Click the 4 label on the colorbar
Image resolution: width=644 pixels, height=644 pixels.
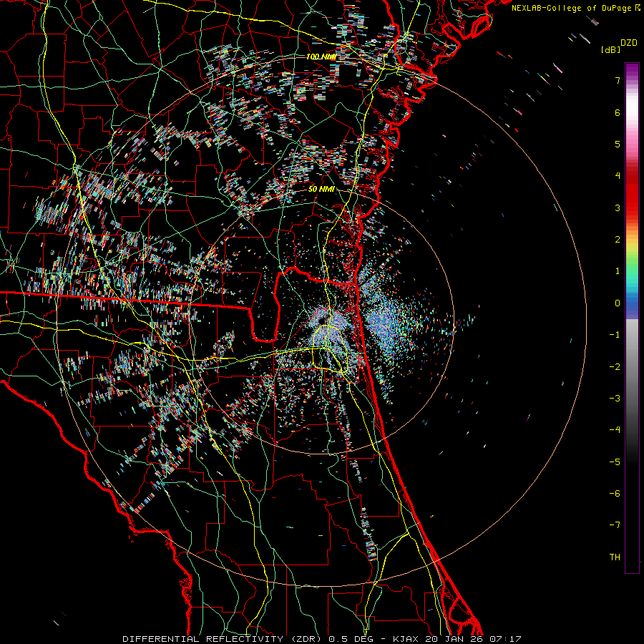618,176
